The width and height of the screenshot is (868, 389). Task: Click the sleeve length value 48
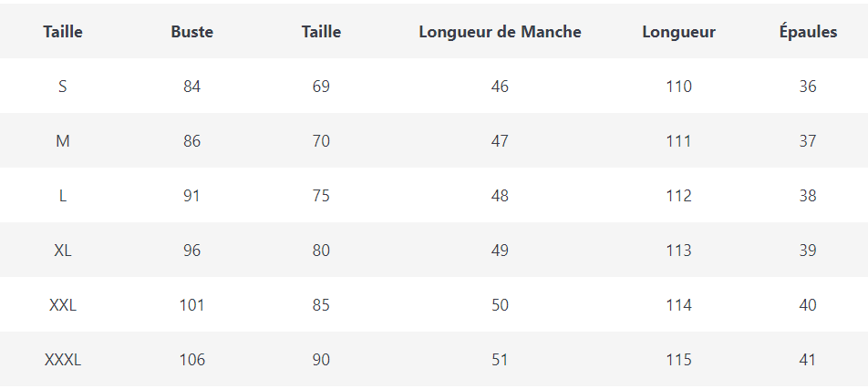[x=500, y=196]
